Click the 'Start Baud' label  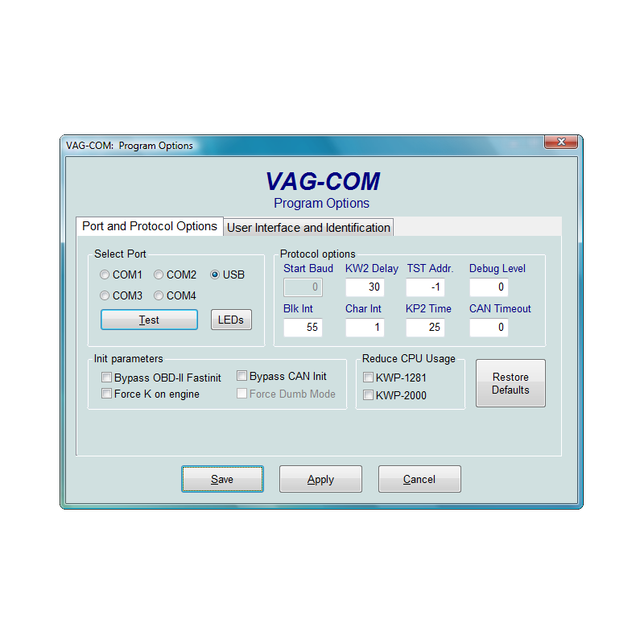tap(308, 269)
